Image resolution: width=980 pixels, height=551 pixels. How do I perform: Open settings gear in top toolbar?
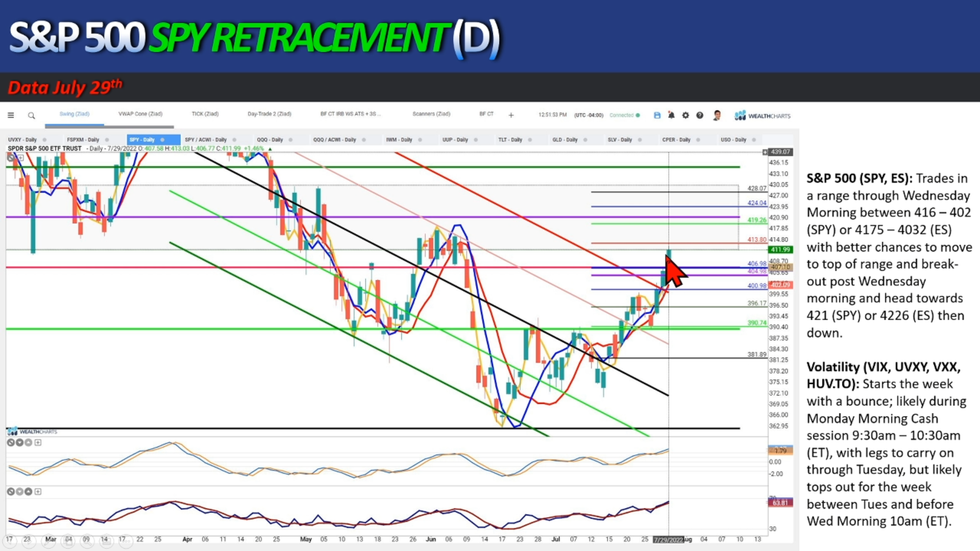point(685,115)
